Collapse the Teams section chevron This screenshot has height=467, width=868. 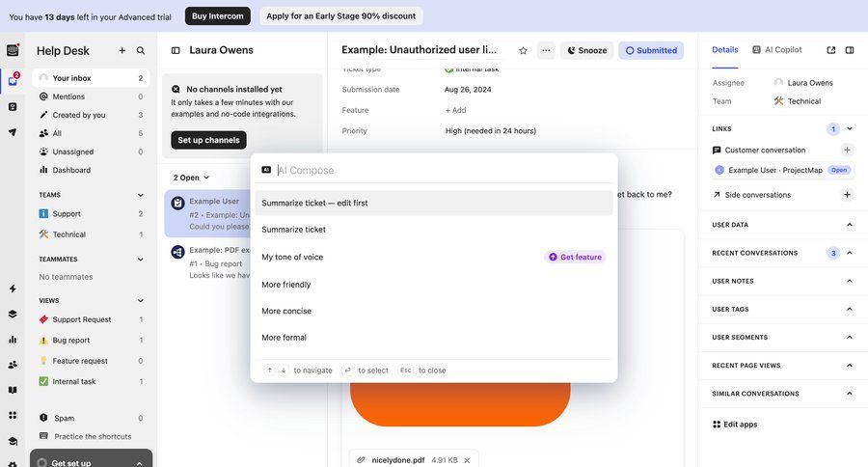(141, 195)
